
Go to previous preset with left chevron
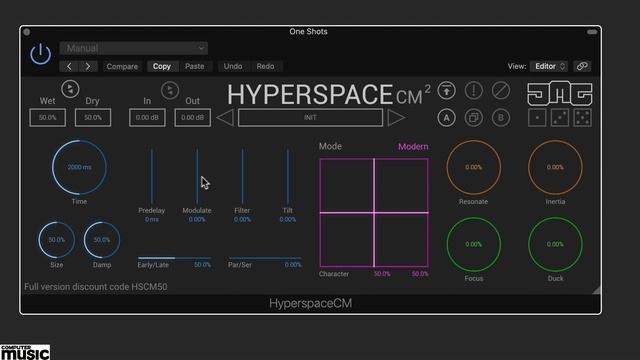click(69, 66)
